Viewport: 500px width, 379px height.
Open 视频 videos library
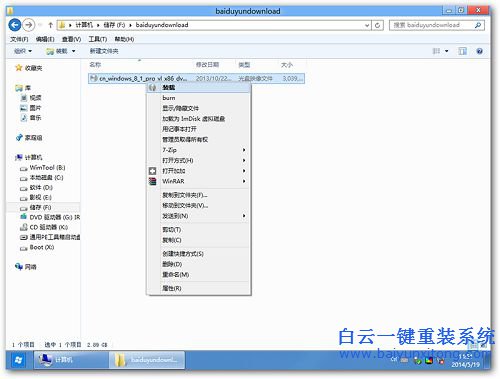[31, 98]
